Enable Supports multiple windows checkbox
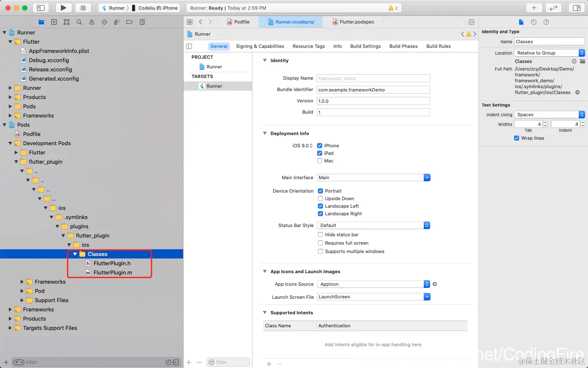The height and width of the screenshot is (368, 588). [320, 251]
